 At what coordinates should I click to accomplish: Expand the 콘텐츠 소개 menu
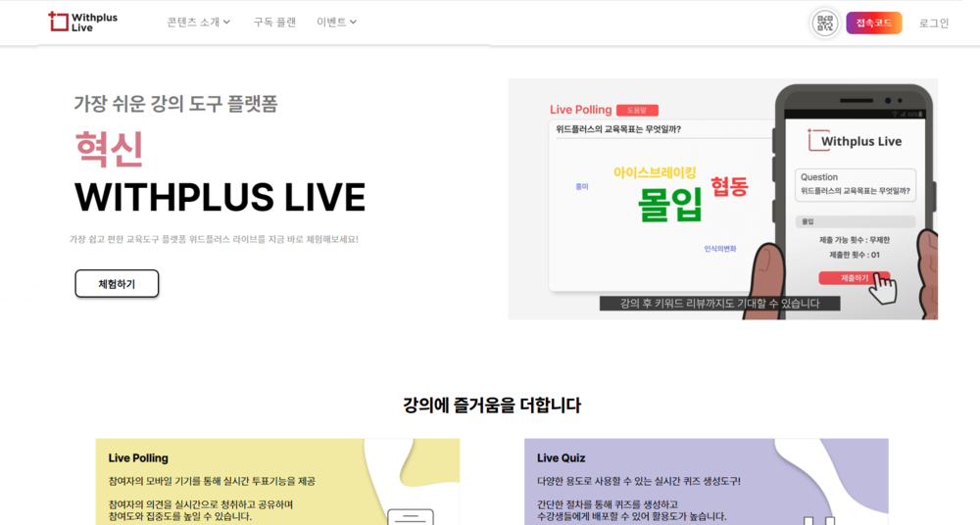(x=199, y=22)
